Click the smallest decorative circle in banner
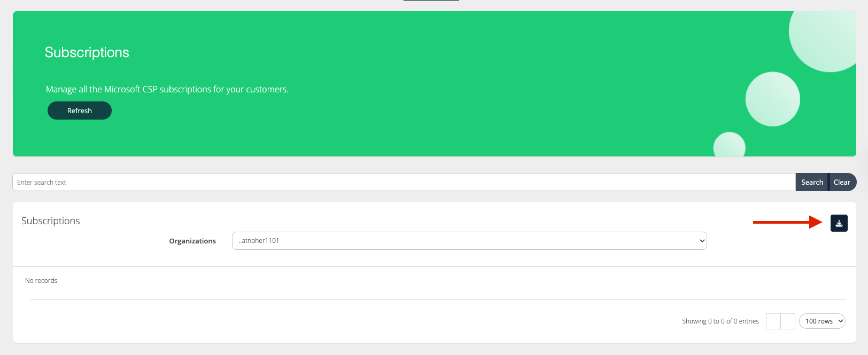 (x=729, y=145)
